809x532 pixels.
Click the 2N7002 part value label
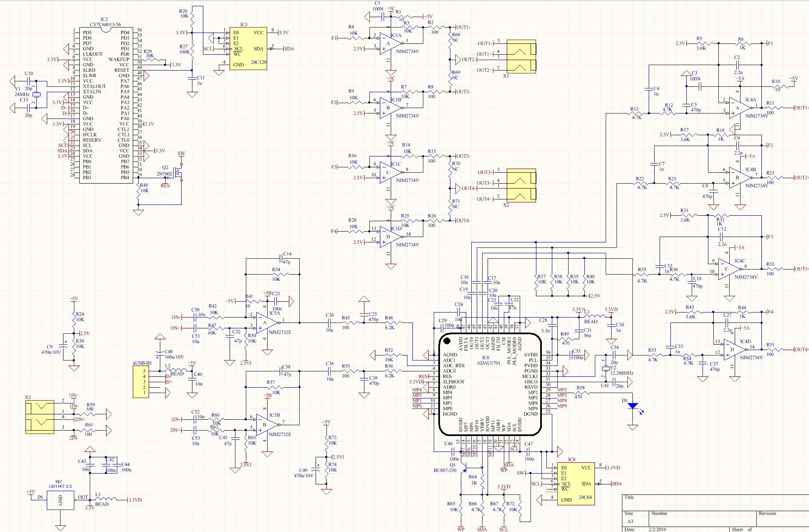coord(164,174)
